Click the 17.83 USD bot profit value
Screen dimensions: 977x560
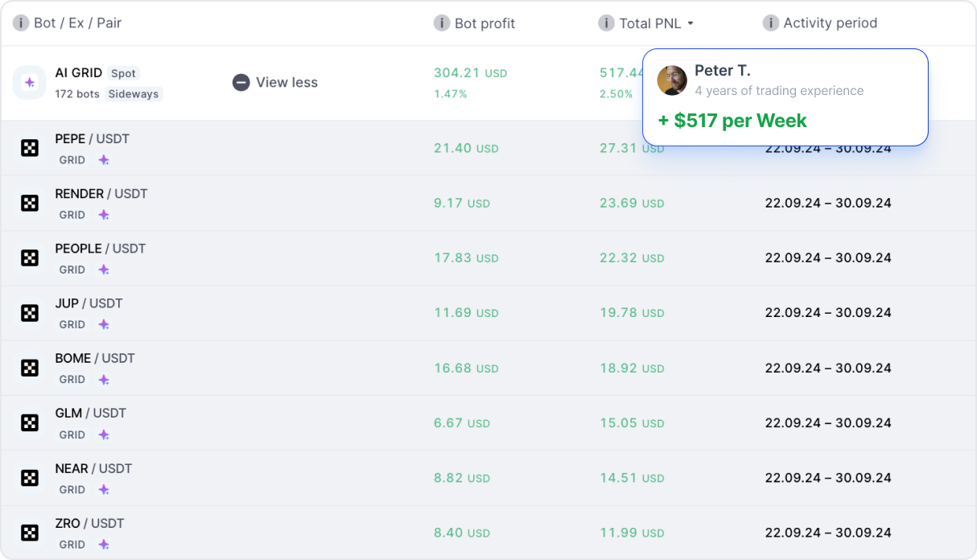click(x=466, y=258)
